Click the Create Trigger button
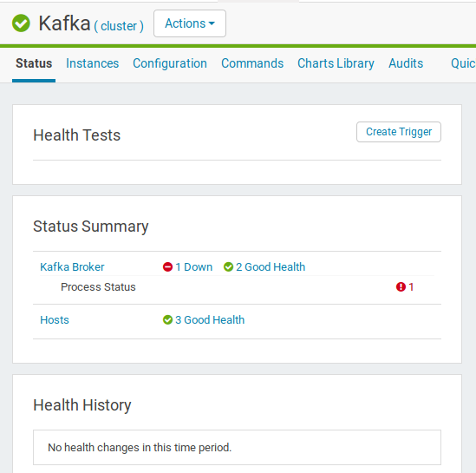 399,132
